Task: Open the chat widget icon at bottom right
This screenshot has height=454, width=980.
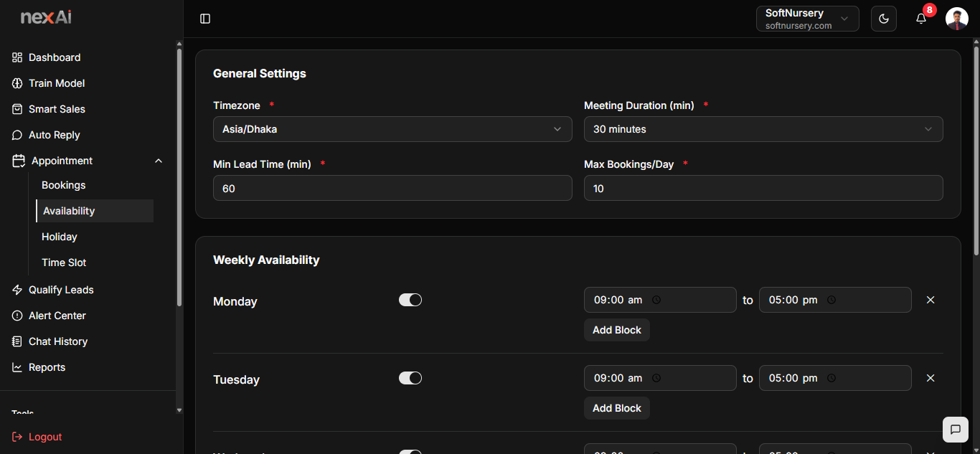Action: point(956,430)
